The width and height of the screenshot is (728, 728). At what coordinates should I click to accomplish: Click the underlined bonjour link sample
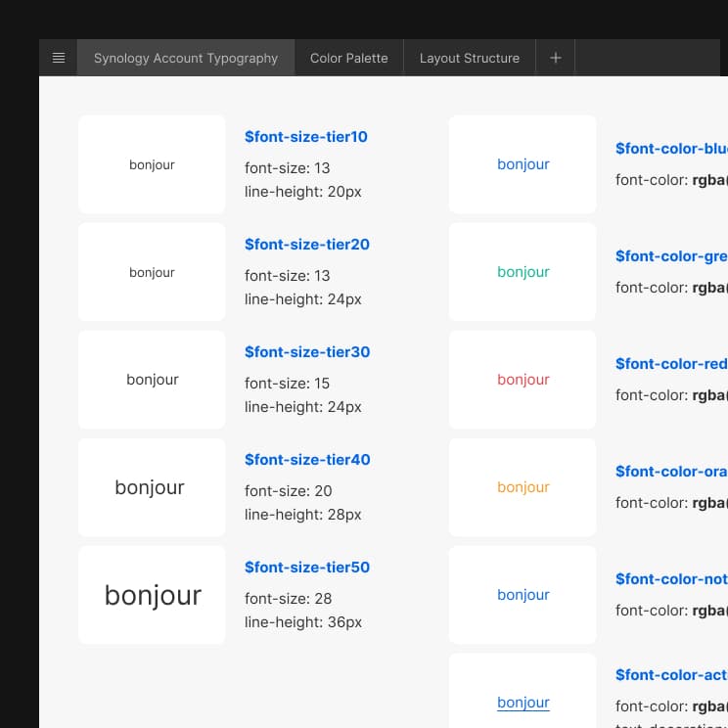pyautogui.click(x=523, y=703)
